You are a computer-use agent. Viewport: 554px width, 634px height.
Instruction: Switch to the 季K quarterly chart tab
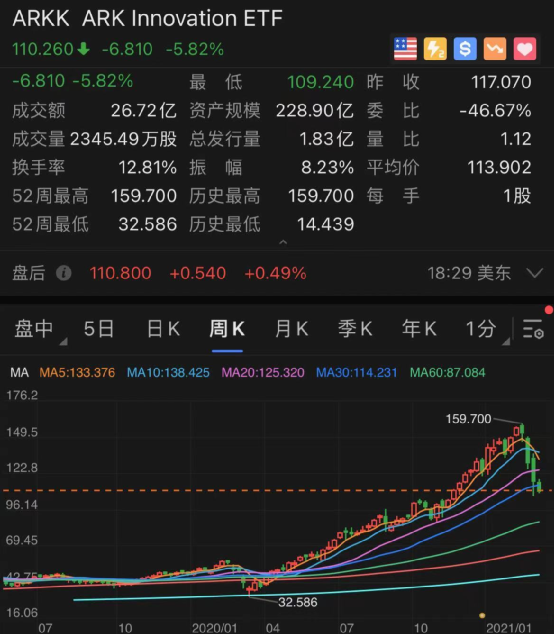point(355,328)
